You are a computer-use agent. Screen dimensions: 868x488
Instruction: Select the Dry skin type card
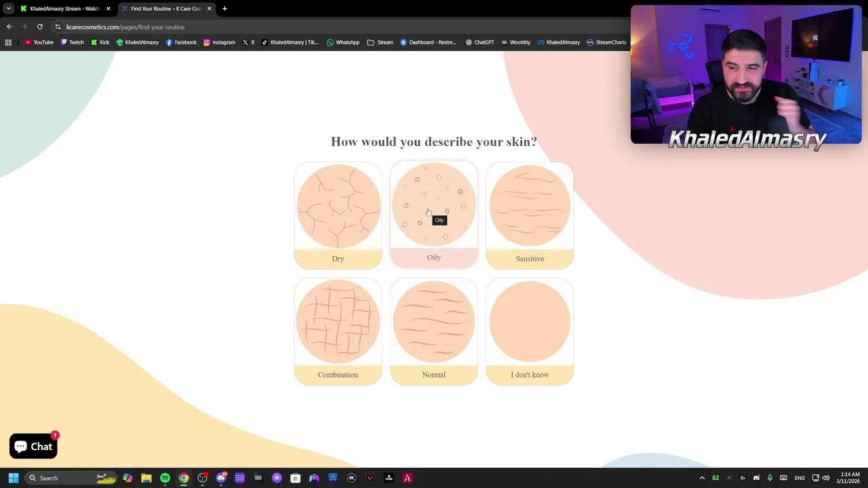pyautogui.click(x=338, y=216)
